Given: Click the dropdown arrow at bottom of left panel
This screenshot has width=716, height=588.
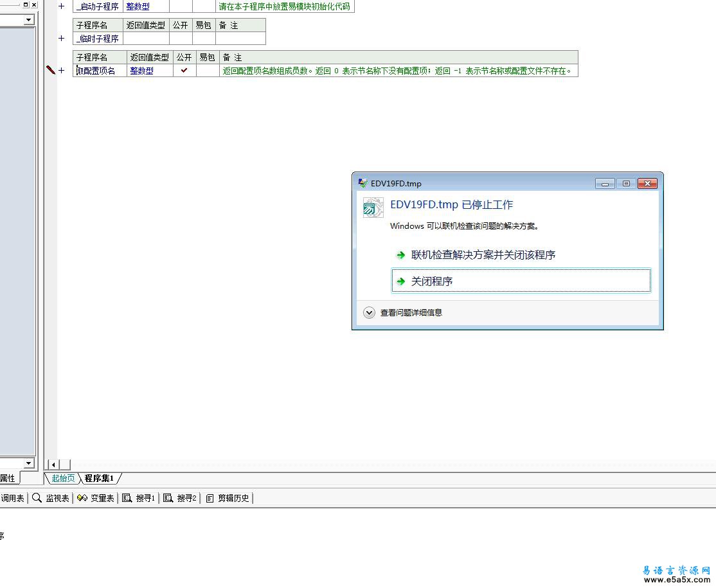Looking at the screenshot, I should 29,463.
